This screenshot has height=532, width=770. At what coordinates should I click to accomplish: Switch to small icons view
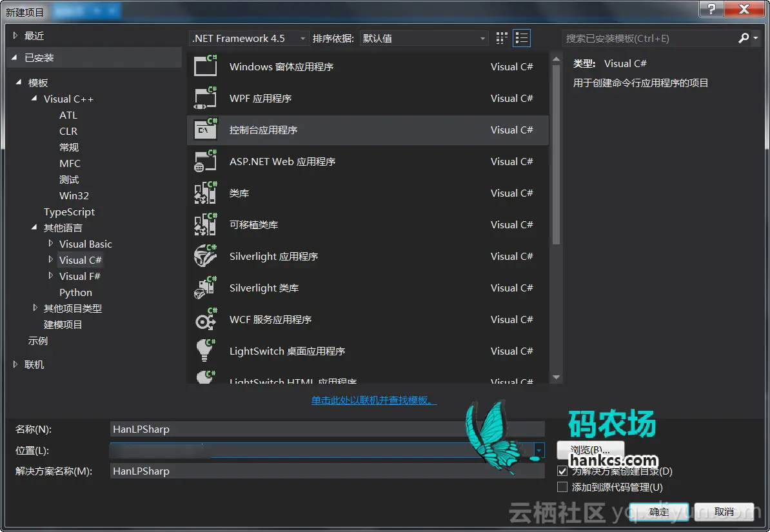click(501, 38)
